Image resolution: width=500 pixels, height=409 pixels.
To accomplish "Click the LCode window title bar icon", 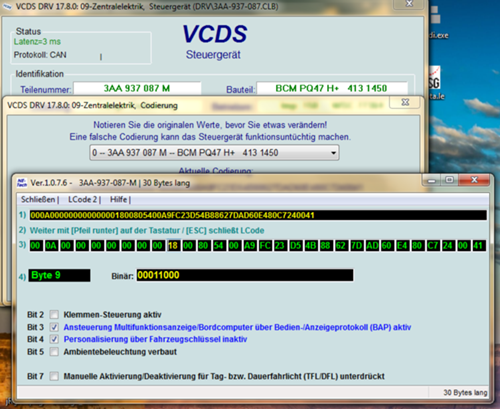I will point(22,183).
